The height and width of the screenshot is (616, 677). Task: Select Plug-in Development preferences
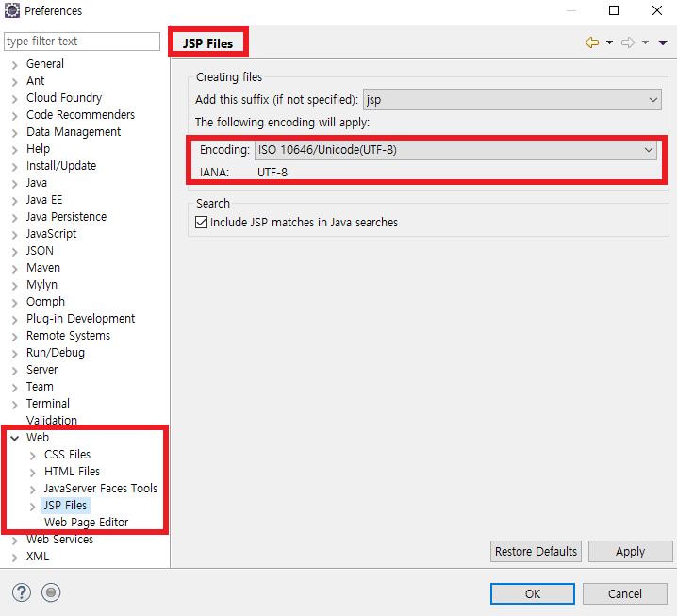(80, 318)
